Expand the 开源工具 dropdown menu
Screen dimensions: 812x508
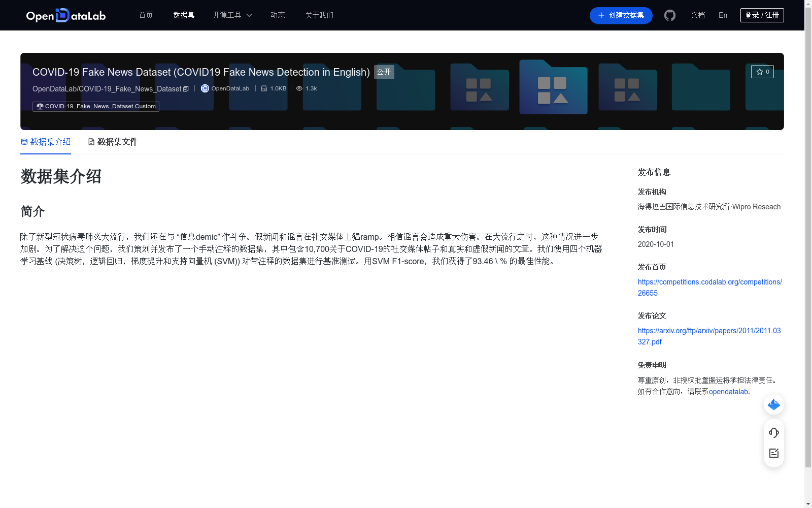[232, 15]
